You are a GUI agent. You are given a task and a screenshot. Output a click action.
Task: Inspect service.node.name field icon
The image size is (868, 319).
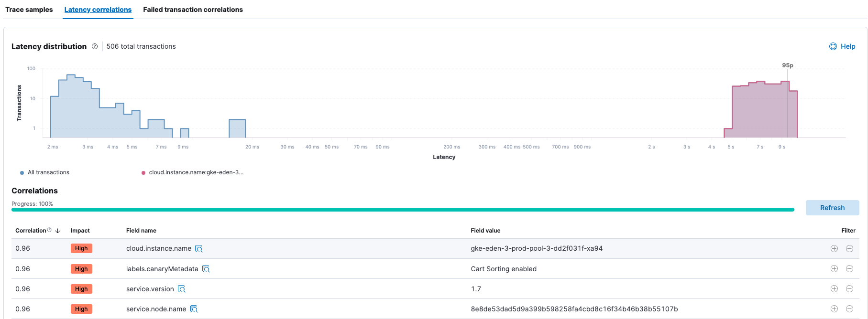click(194, 309)
